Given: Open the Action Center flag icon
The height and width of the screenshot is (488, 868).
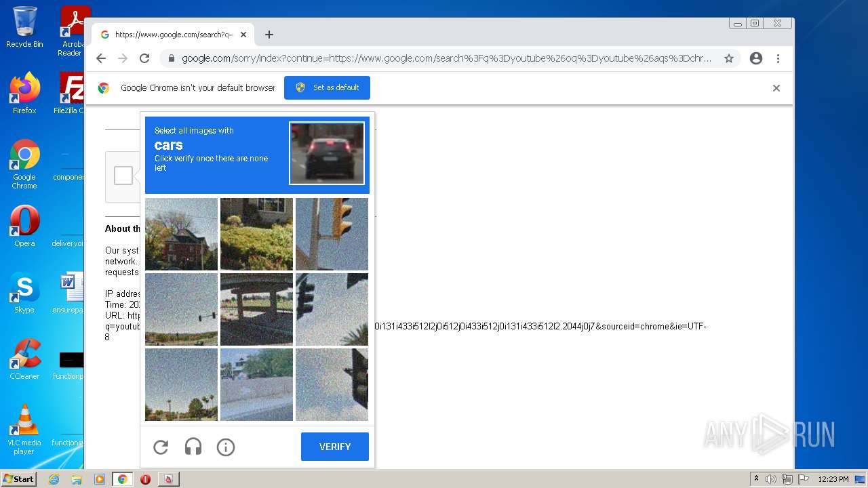Looking at the screenshot, I should tap(804, 479).
